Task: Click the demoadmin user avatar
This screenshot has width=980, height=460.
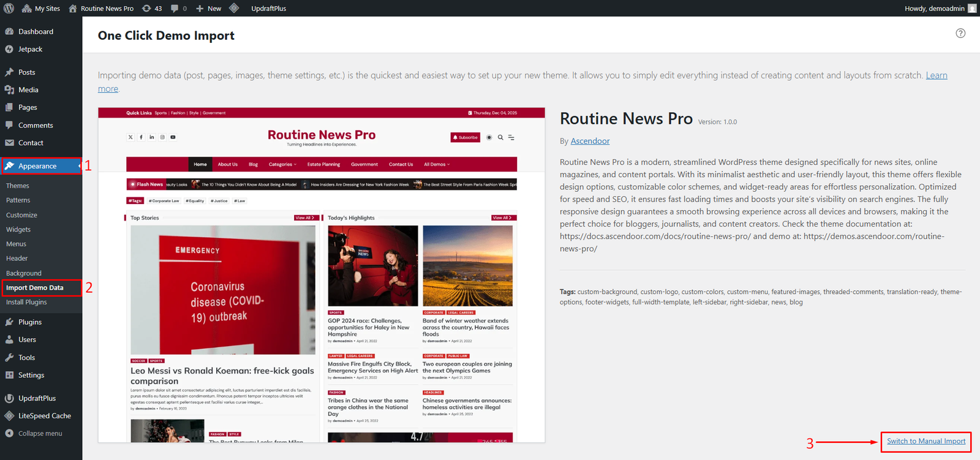Action: [x=972, y=9]
